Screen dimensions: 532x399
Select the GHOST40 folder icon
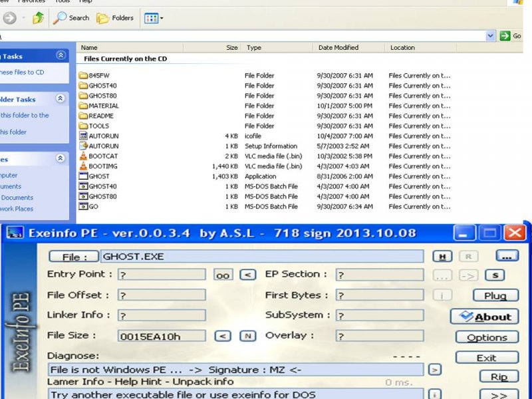click(x=83, y=86)
